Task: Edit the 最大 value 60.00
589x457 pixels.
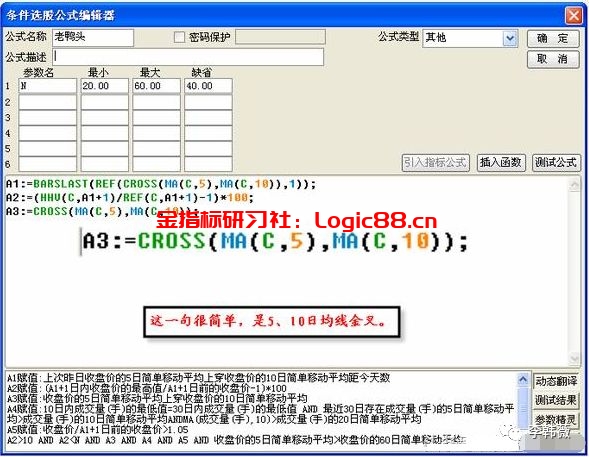Action: pyautogui.click(x=156, y=86)
